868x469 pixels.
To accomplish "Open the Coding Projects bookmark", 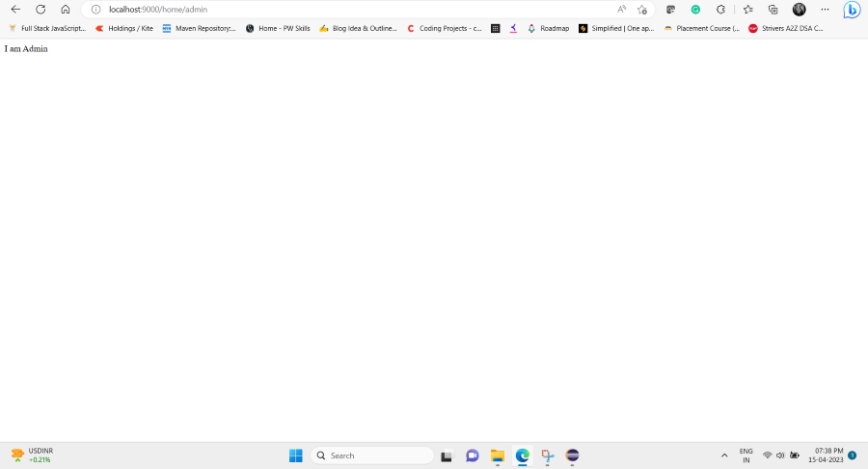I will point(444,28).
